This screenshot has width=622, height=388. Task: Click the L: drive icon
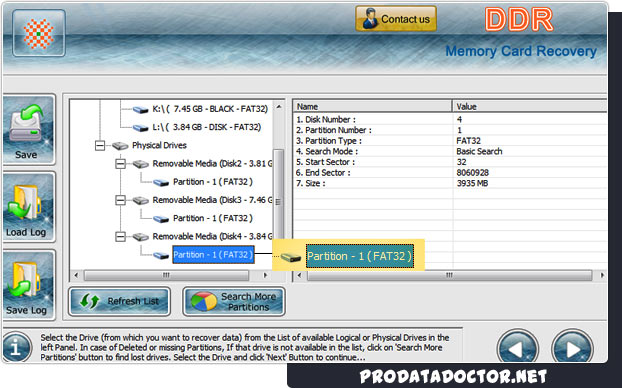(140, 128)
